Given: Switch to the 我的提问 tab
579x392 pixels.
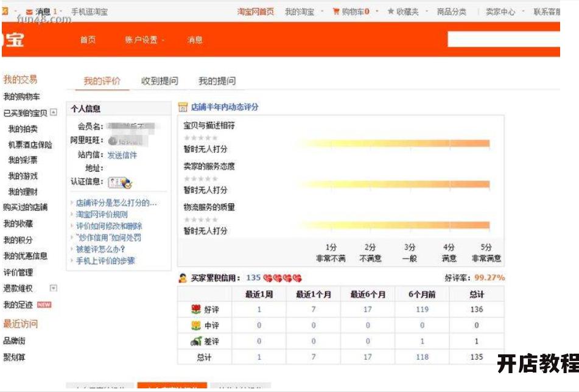Looking at the screenshot, I should [x=217, y=81].
